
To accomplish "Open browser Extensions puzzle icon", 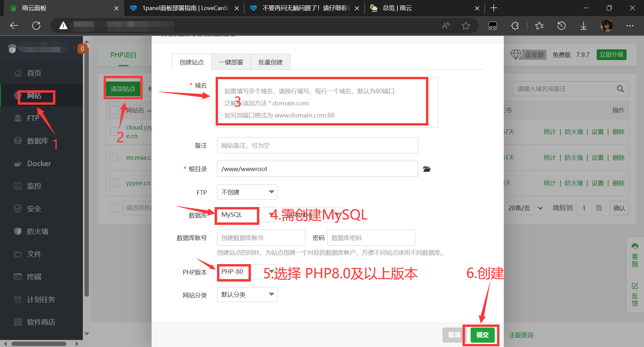I will pos(515,26).
